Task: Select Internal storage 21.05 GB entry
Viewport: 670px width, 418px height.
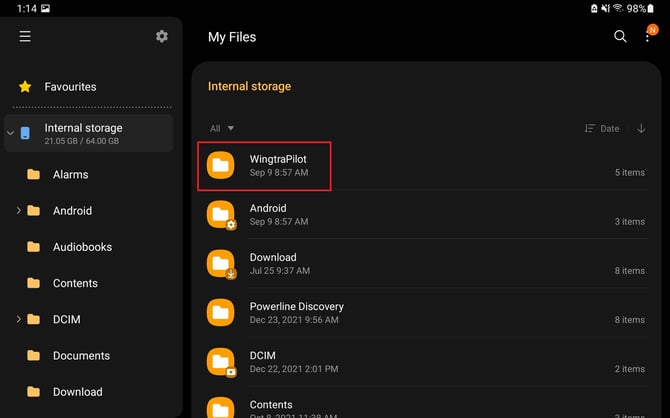Action: [x=88, y=133]
